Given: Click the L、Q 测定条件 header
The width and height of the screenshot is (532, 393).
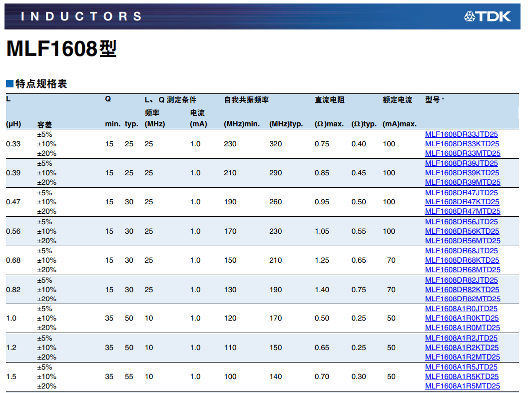Looking at the screenshot, I should (170, 100).
